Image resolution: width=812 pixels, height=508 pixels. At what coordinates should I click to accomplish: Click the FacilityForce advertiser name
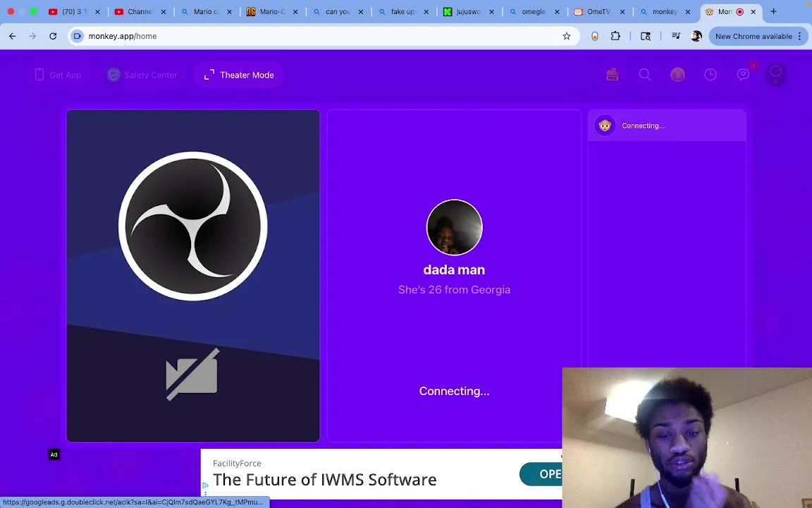click(x=237, y=464)
